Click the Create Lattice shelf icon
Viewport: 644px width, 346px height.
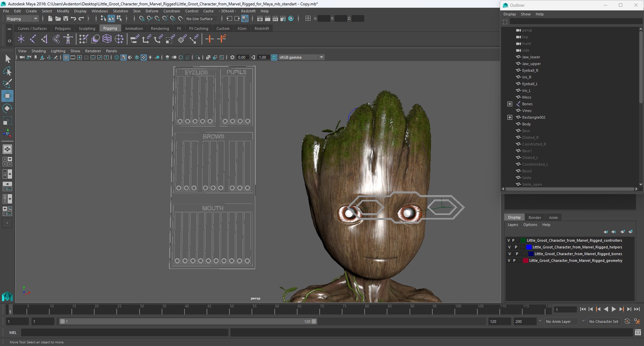coord(107,39)
